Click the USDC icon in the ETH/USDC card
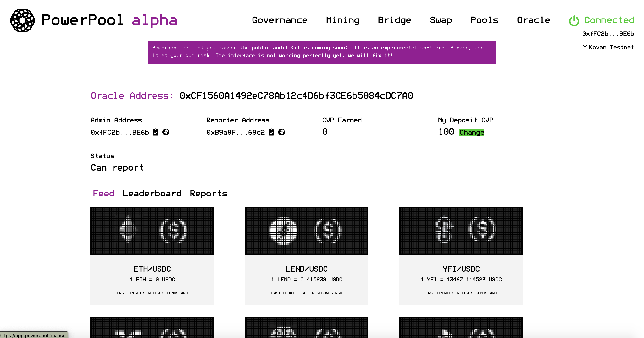This screenshot has width=644, height=338. click(x=173, y=230)
